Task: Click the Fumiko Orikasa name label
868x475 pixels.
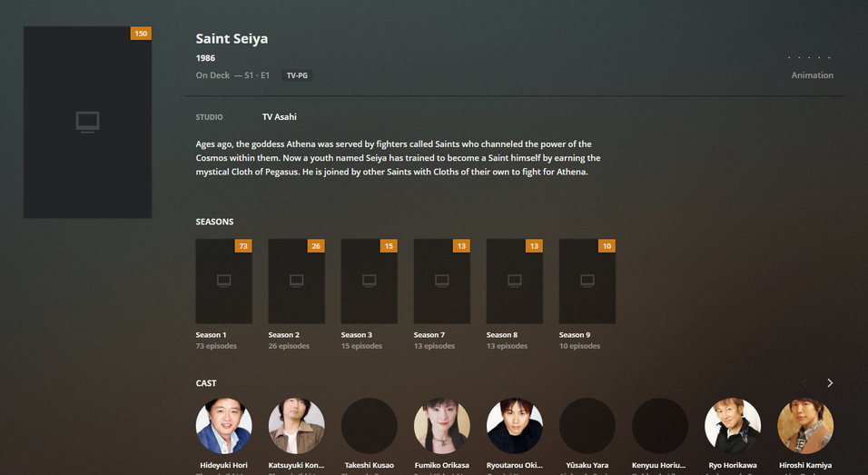Action: pyautogui.click(x=442, y=466)
